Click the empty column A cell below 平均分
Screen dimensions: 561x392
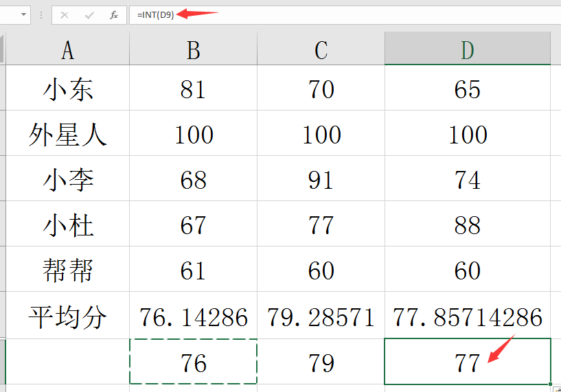click(x=67, y=362)
